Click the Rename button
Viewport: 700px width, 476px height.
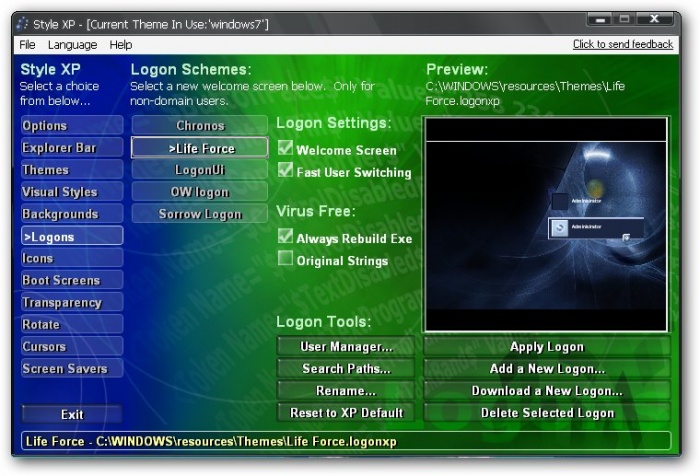pos(346,391)
